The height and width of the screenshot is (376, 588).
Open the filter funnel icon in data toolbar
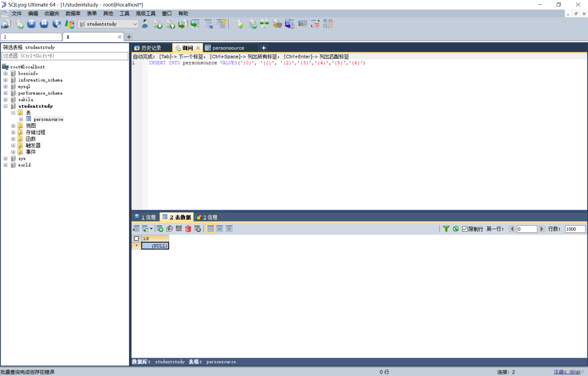[446, 229]
